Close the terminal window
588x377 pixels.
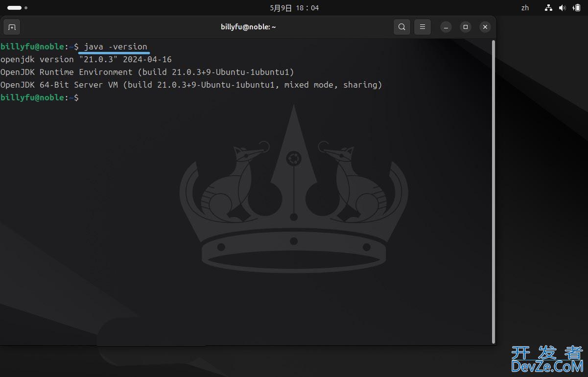(485, 27)
